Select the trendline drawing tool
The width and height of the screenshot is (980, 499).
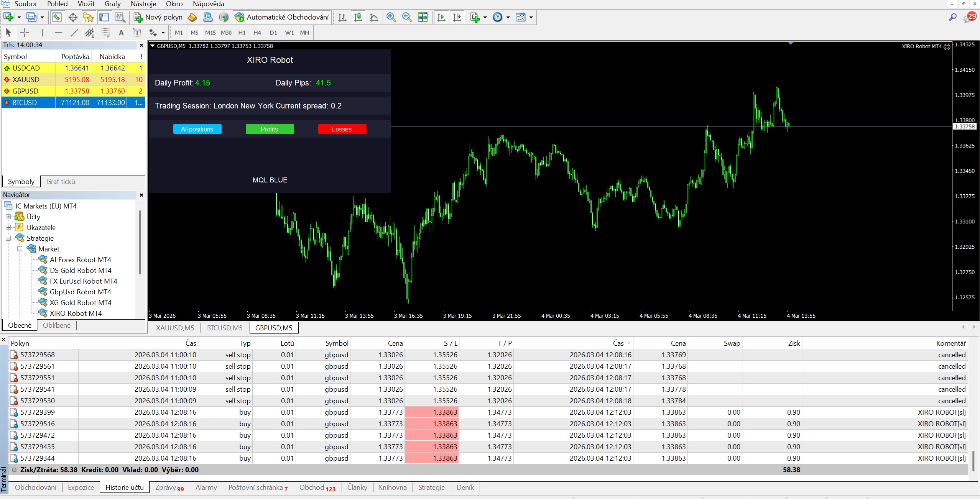[x=74, y=33]
